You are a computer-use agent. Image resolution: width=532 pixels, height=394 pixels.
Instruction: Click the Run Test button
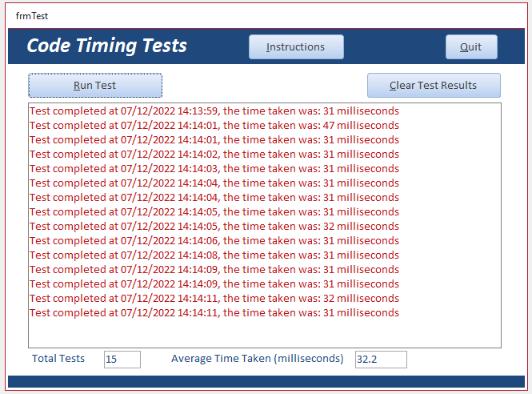point(95,86)
